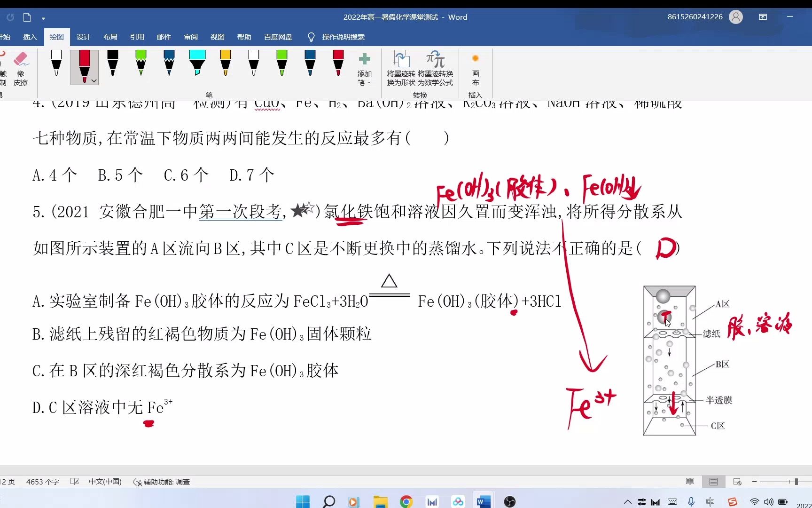Select the eraser (橡皮擦) tool
This screenshot has width=812, height=508.
click(x=21, y=68)
